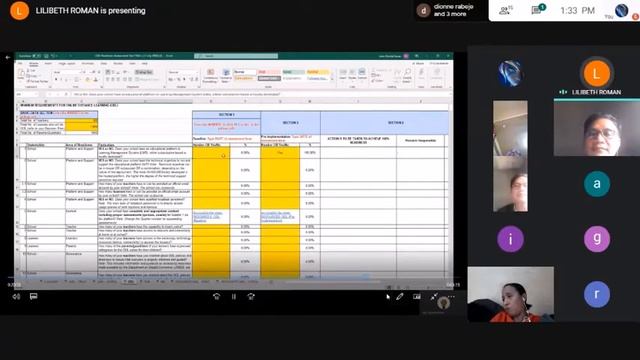The width and height of the screenshot is (640, 360).
Task: Click the exit full screen arrows icon
Action: [x=434, y=296]
